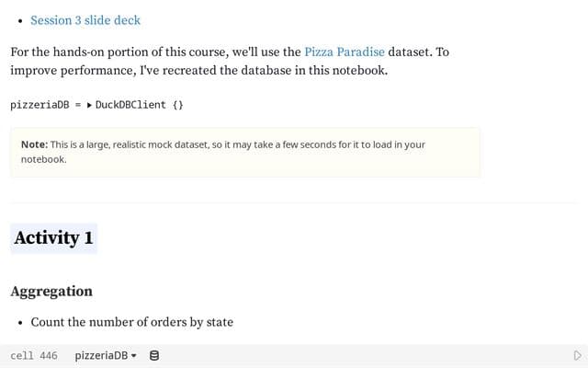
Task: Click the Aggregation subheading
Action: pyautogui.click(x=51, y=292)
